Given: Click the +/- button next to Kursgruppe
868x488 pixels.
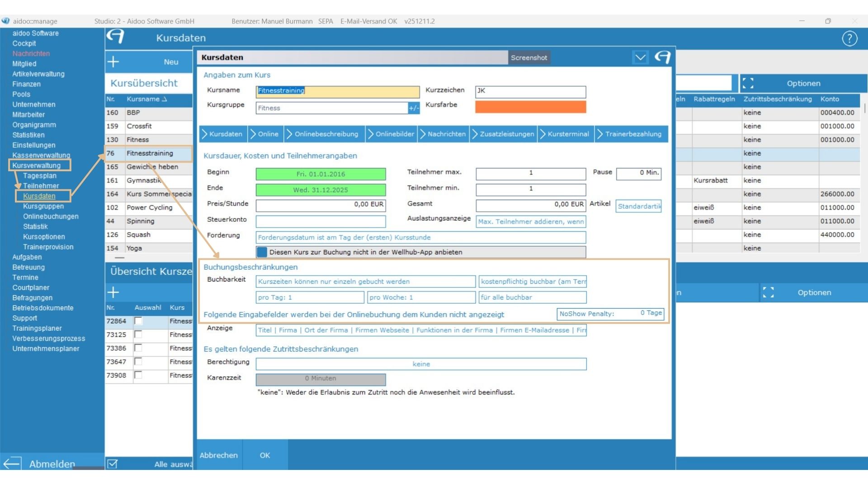Looking at the screenshot, I should pyautogui.click(x=414, y=108).
